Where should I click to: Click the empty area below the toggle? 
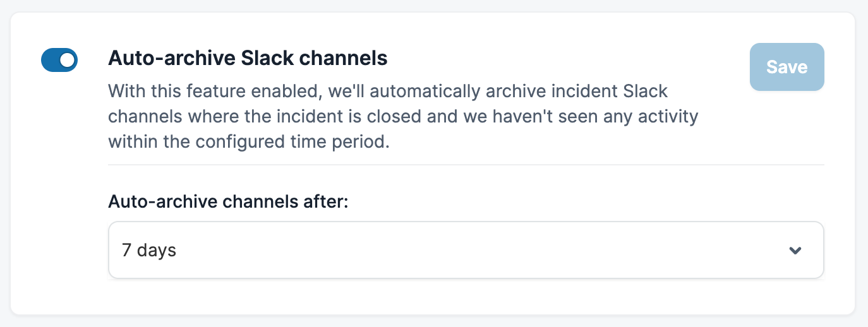pos(59,189)
